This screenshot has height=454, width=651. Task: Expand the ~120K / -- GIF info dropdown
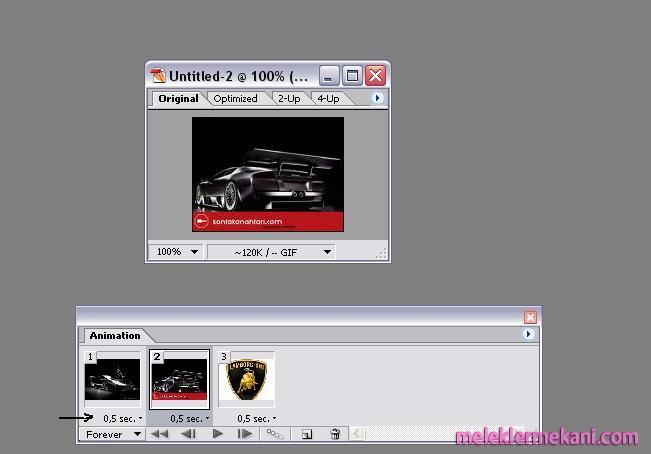coord(270,252)
